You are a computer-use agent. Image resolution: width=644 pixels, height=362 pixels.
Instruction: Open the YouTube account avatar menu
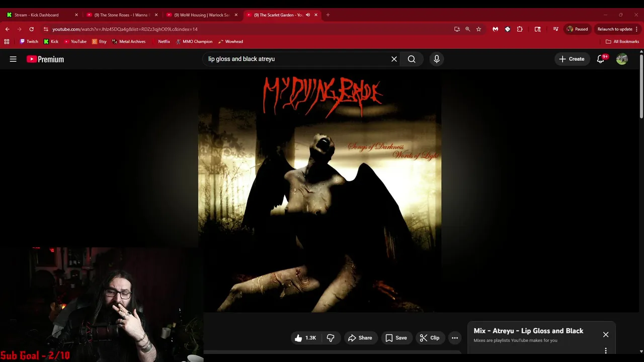(622, 59)
